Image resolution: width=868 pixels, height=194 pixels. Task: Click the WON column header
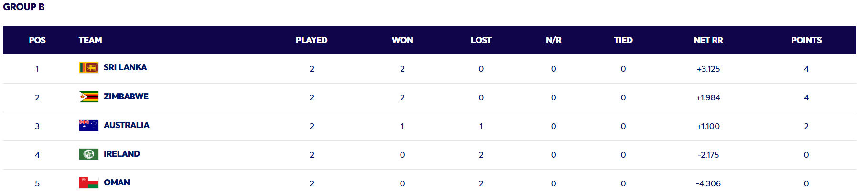pos(402,40)
